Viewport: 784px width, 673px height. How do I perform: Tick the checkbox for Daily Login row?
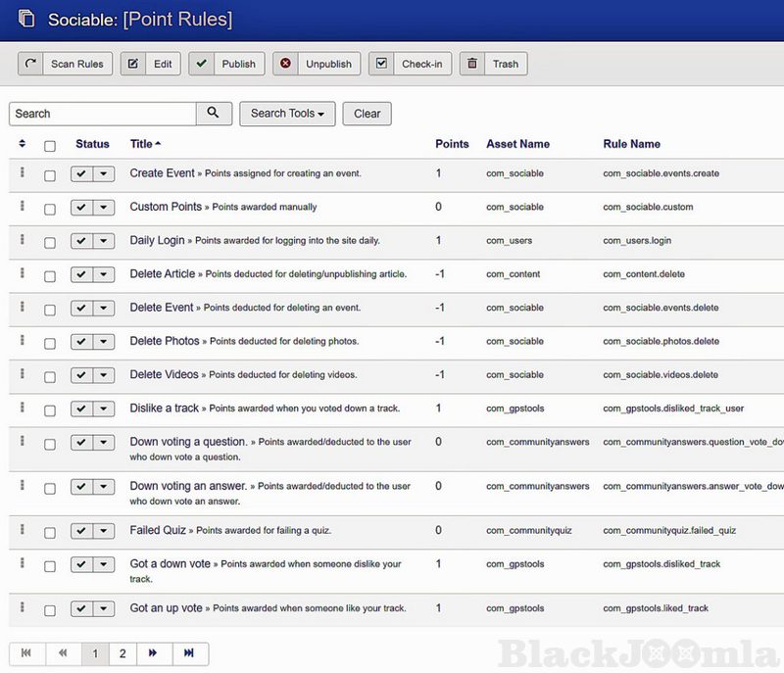(50, 241)
